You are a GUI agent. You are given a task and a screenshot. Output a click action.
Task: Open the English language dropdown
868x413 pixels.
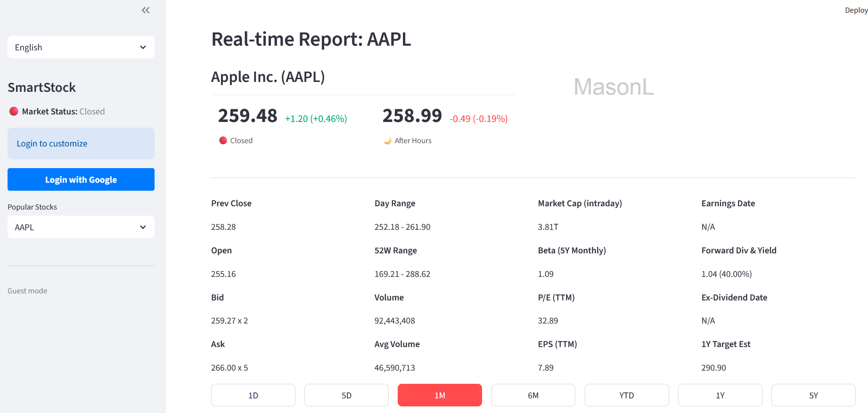pos(81,47)
